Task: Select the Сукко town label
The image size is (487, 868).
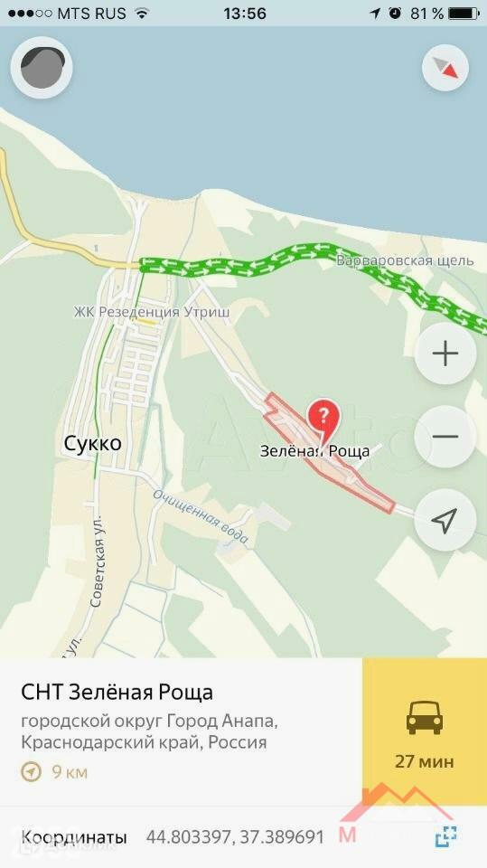Action: 92,443
